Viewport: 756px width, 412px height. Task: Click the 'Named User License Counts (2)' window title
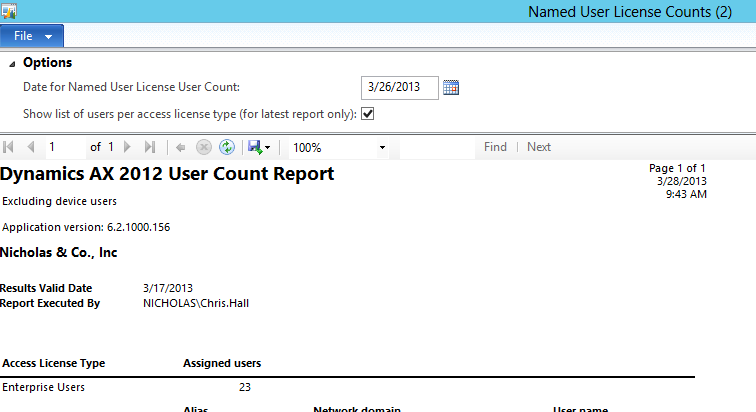click(x=630, y=12)
